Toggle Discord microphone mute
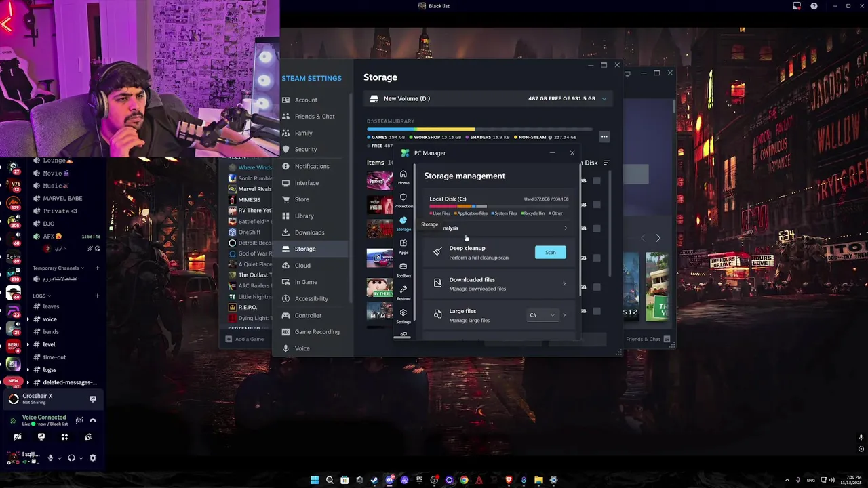The height and width of the screenshot is (488, 868). [50, 458]
